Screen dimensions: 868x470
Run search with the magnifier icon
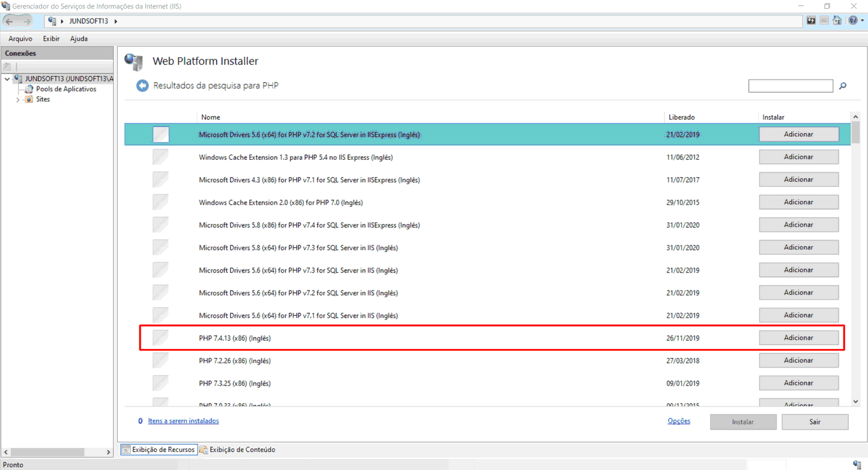pos(843,86)
